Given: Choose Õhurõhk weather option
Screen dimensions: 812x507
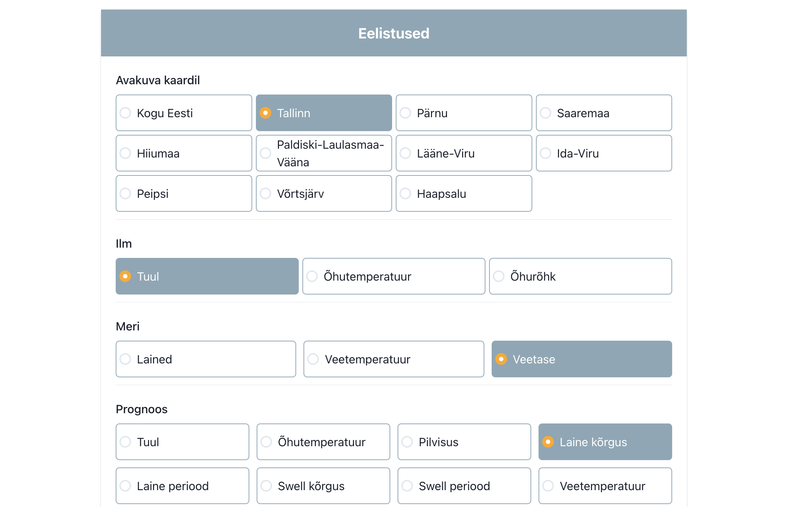Looking at the screenshot, I should point(580,276).
